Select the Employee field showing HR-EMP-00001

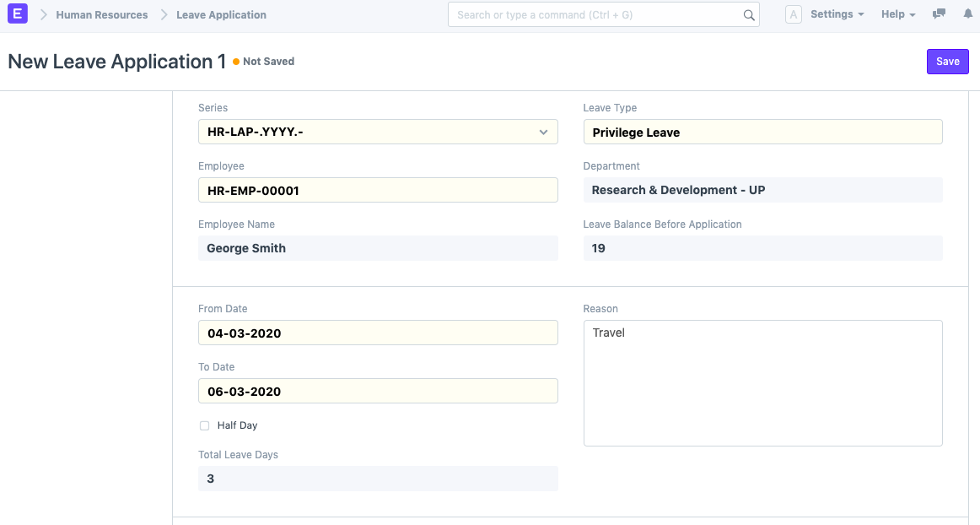[x=377, y=190]
